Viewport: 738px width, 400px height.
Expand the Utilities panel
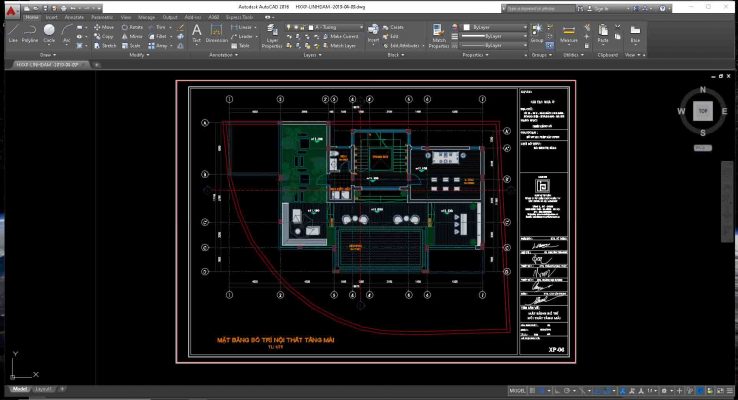pyautogui.click(x=573, y=55)
